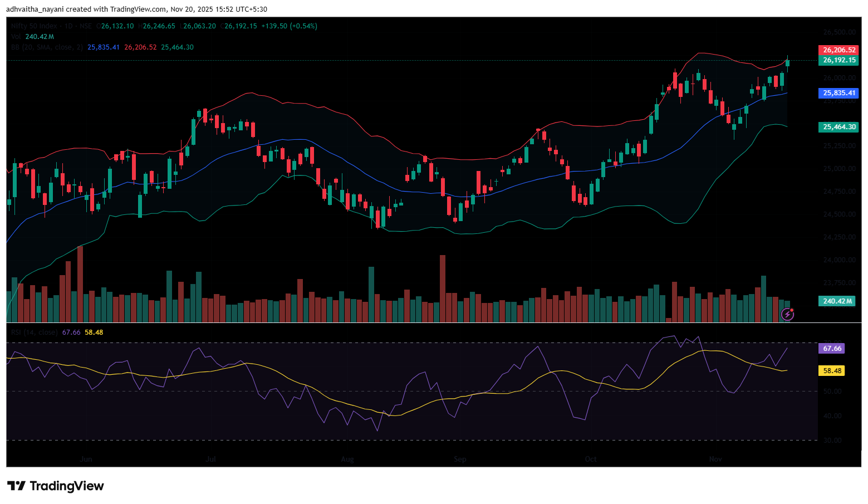The height and width of the screenshot is (504, 868).
Task: Click the green 26,192.15 last price tag
Action: 838,60
